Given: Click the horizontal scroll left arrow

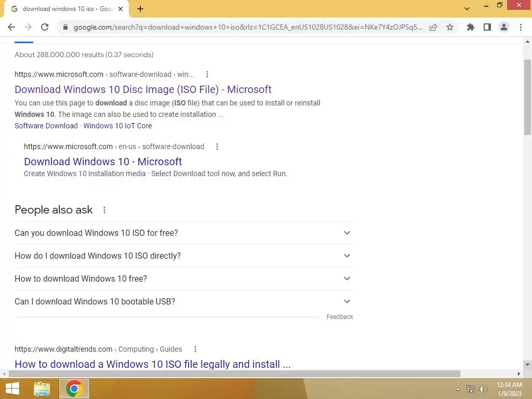Looking at the screenshot, I should pos(4,374).
